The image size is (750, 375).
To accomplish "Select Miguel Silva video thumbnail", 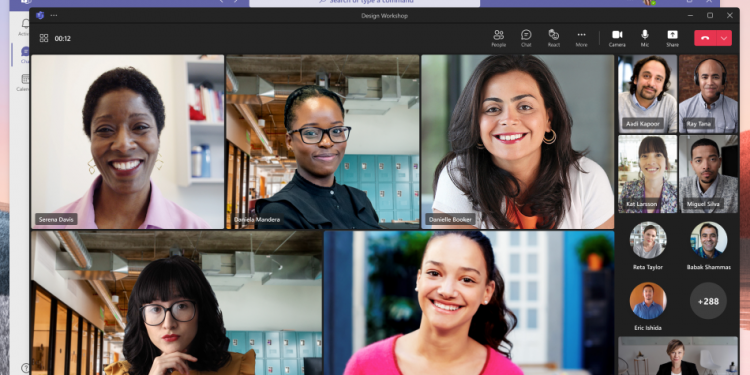I will [708, 174].
